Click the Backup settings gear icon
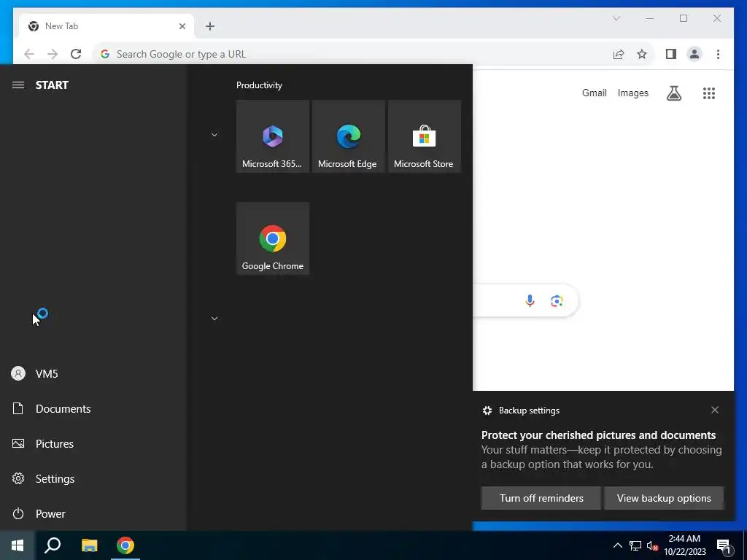The height and width of the screenshot is (560, 747). click(x=487, y=411)
